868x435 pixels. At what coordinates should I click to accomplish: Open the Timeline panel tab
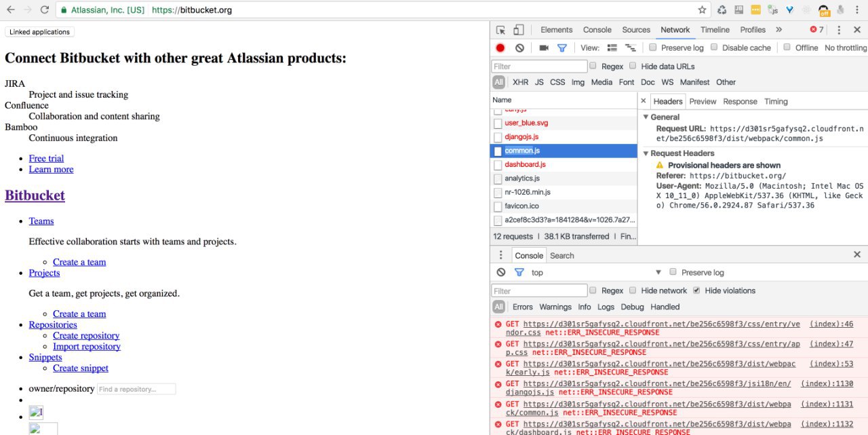tap(715, 30)
